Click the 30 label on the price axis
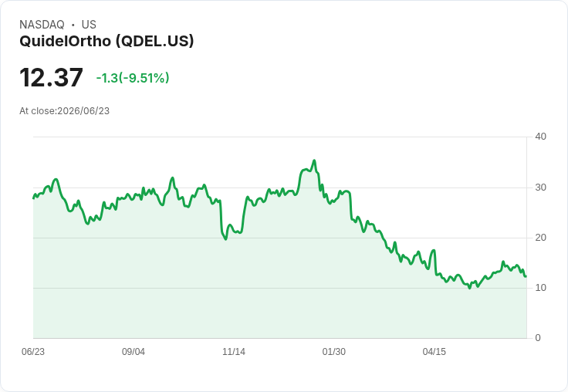This screenshot has width=568, height=392. tap(540, 188)
